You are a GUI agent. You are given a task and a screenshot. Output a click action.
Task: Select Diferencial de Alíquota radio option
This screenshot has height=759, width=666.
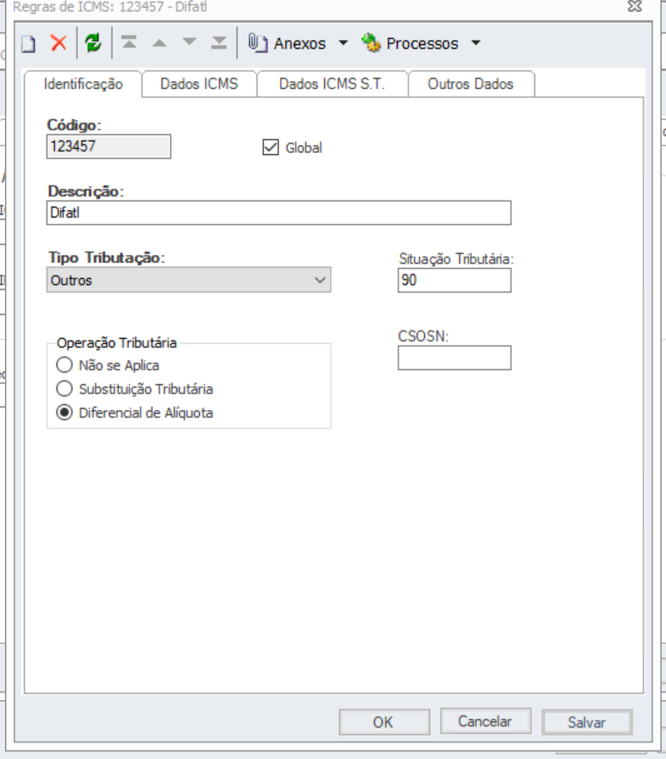[64, 412]
